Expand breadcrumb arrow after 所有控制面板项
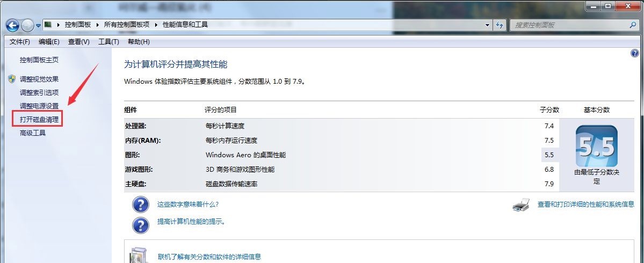This screenshot has height=263, width=644. click(x=157, y=25)
